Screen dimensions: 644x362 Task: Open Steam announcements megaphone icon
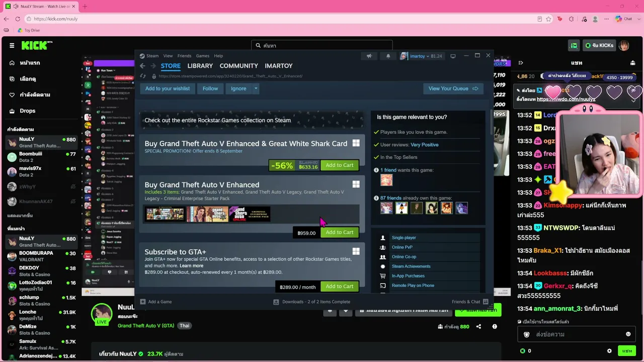369,56
